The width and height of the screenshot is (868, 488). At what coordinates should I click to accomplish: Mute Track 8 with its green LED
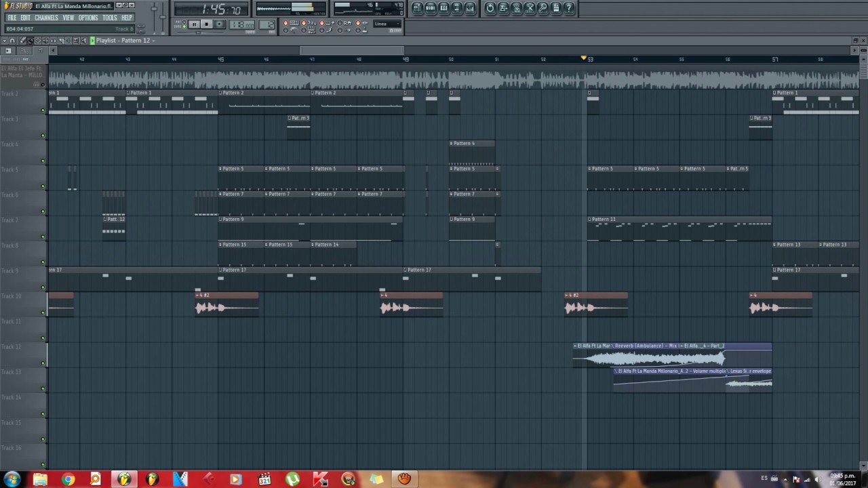(43, 262)
